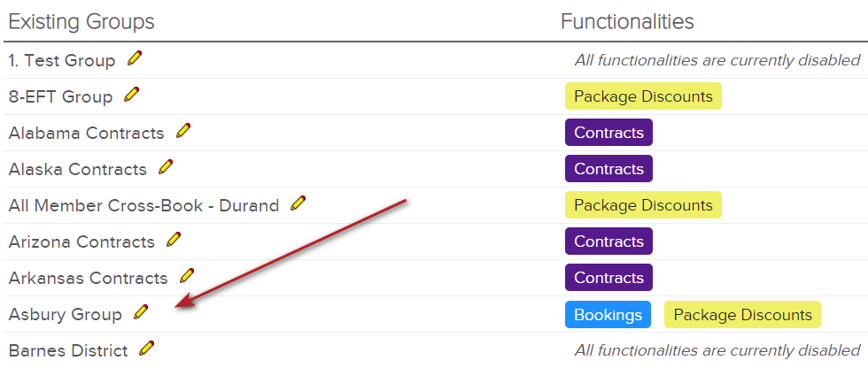The height and width of the screenshot is (368, 868).
Task: Edit Barnes District with pencil icon
Action: tap(147, 349)
